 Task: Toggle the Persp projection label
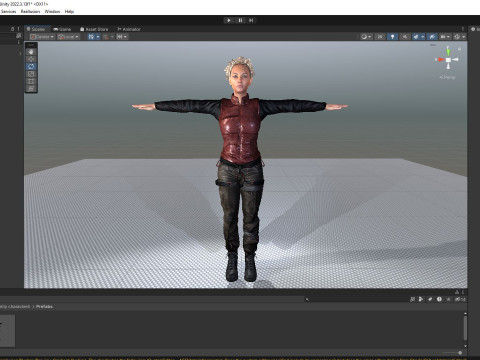tap(447, 77)
